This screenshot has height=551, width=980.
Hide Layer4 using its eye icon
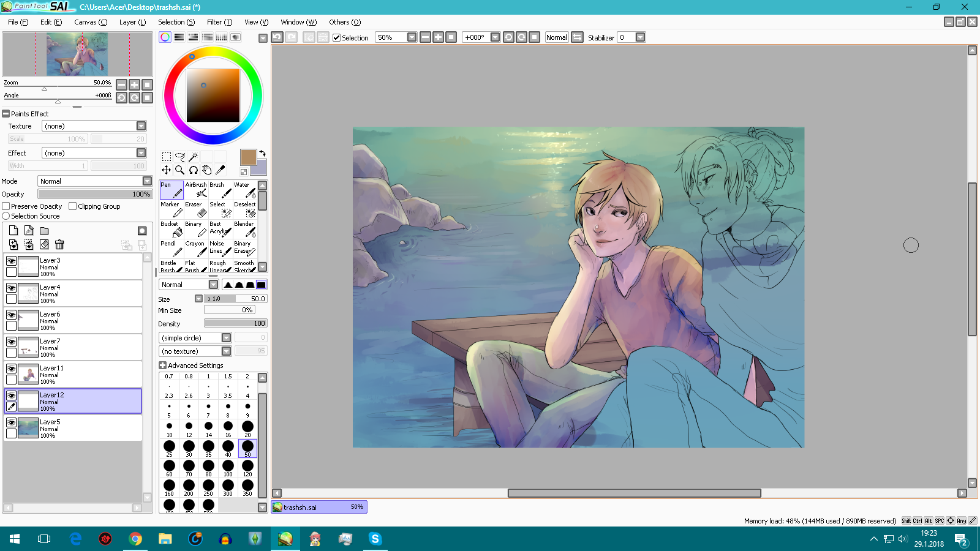tap(11, 288)
